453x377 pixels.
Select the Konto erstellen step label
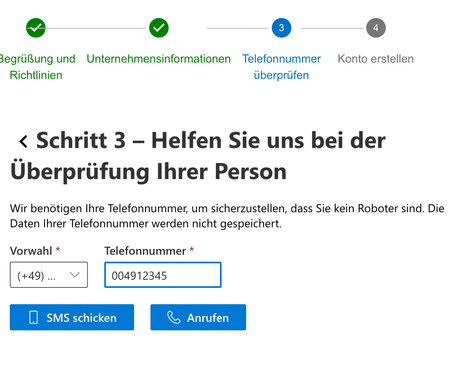(376, 59)
